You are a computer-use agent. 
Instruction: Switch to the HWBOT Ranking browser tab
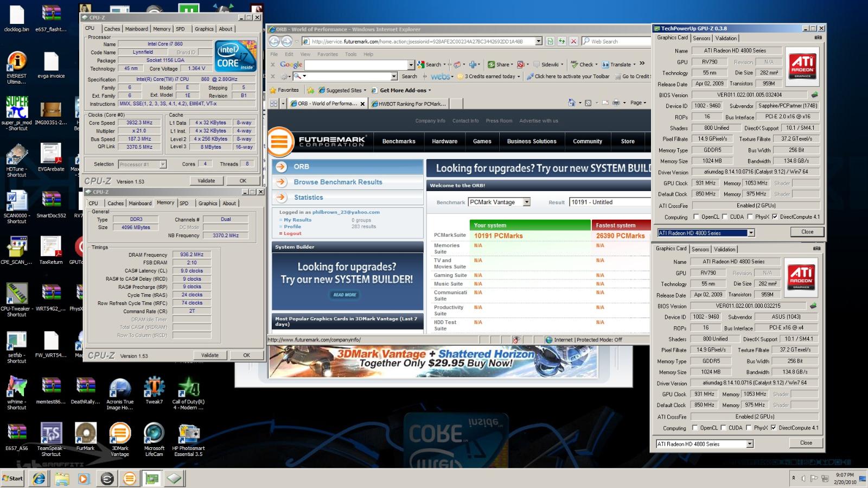[409, 104]
